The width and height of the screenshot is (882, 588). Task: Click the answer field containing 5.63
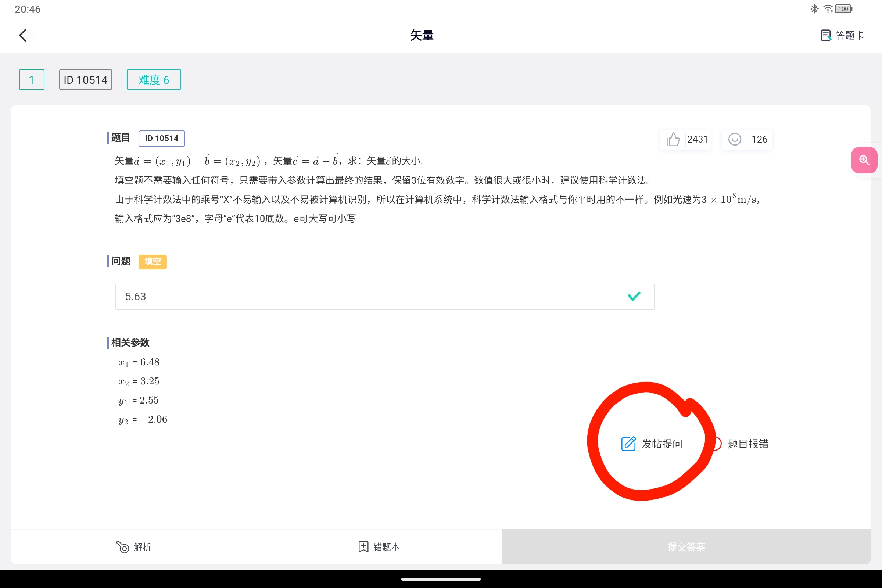384,297
